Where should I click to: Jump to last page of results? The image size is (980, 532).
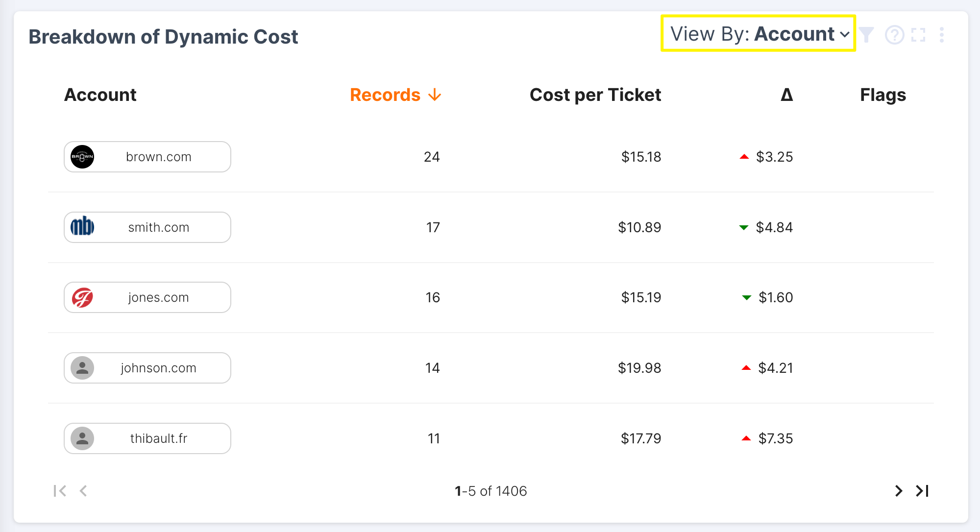[x=922, y=491]
